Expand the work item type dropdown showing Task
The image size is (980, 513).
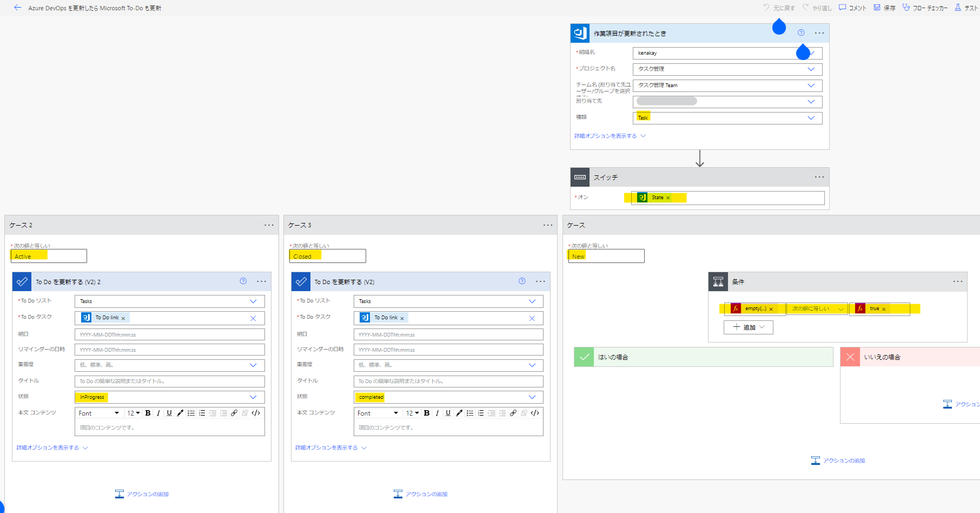pyautogui.click(x=811, y=118)
